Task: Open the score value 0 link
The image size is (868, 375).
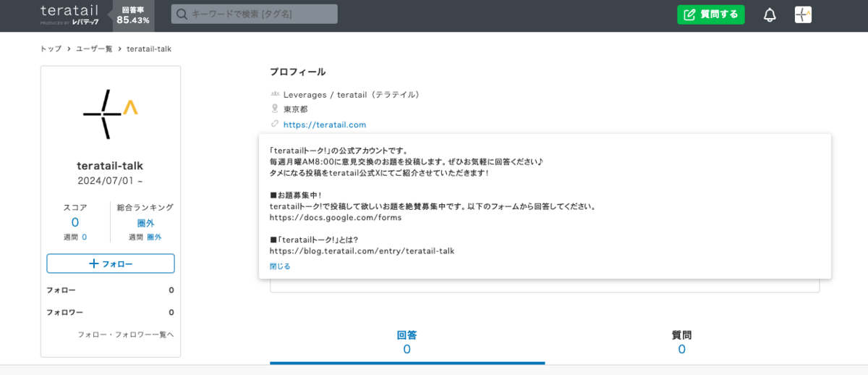Action: (75, 222)
